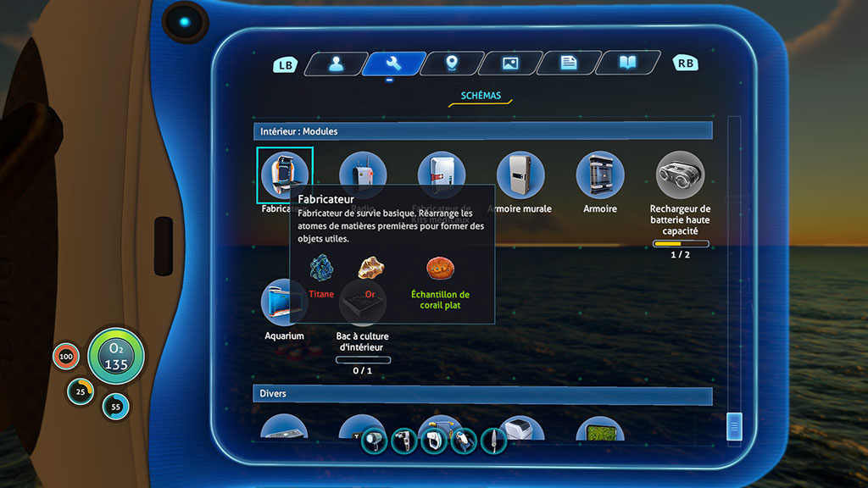
Task: Open the encyclopedia book tab
Action: pyautogui.click(x=627, y=64)
